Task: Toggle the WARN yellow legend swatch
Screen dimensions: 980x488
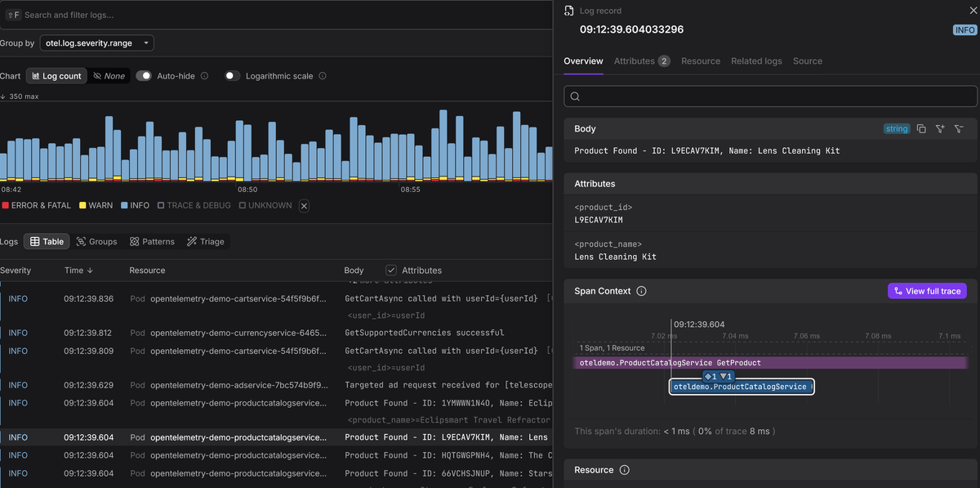Action: [82, 206]
